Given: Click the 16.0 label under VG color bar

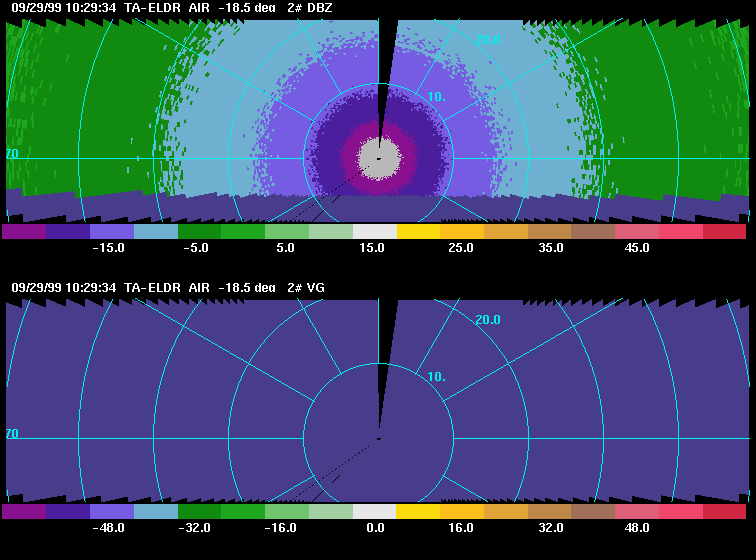Looking at the screenshot, I should [x=460, y=528].
